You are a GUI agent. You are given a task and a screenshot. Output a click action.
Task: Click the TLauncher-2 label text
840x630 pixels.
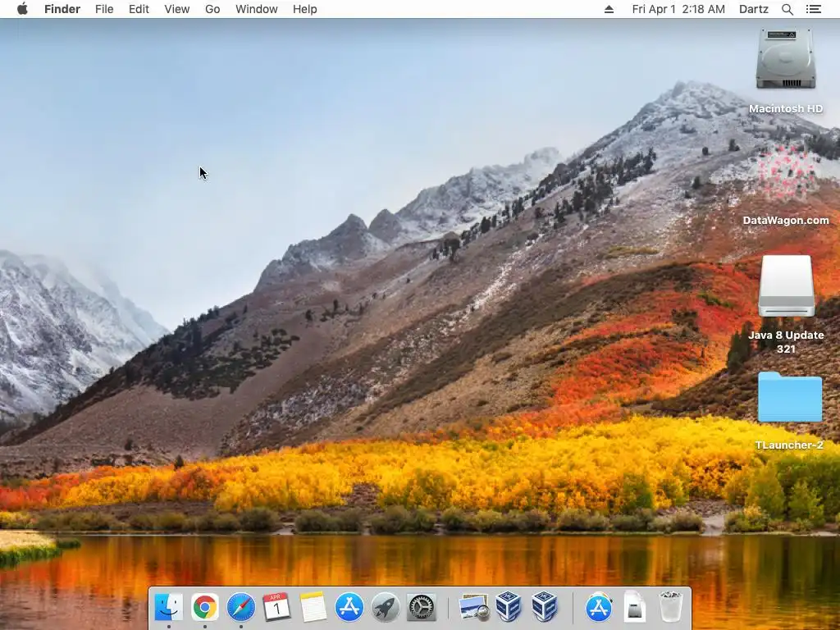point(789,445)
